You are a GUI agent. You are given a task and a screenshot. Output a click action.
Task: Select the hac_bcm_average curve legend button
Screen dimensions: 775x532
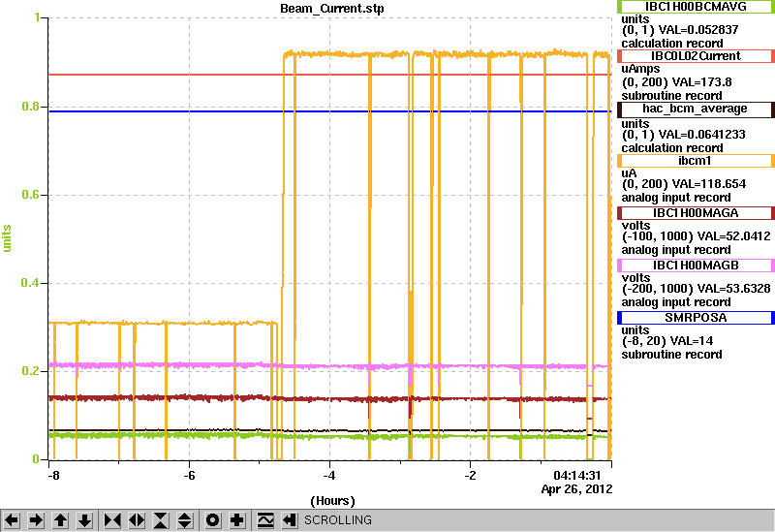click(x=696, y=109)
